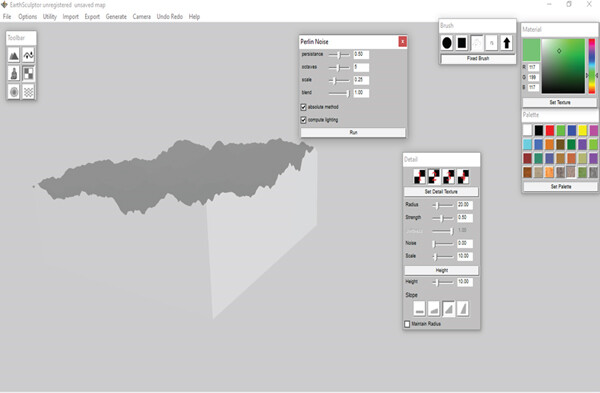The width and height of the screenshot is (600, 393).
Task: Pick the first detail texture thumbnail
Action: point(420,176)
